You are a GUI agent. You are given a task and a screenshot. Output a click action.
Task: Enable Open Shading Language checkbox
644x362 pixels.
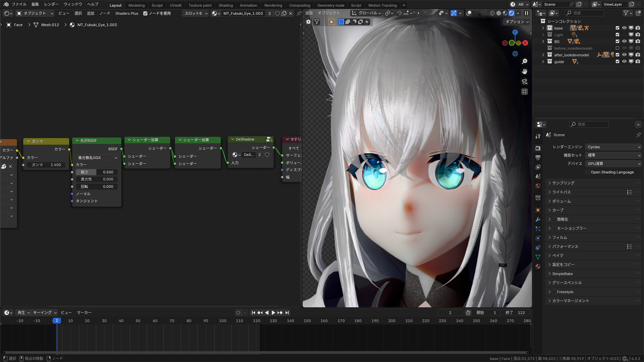(587, 172)
